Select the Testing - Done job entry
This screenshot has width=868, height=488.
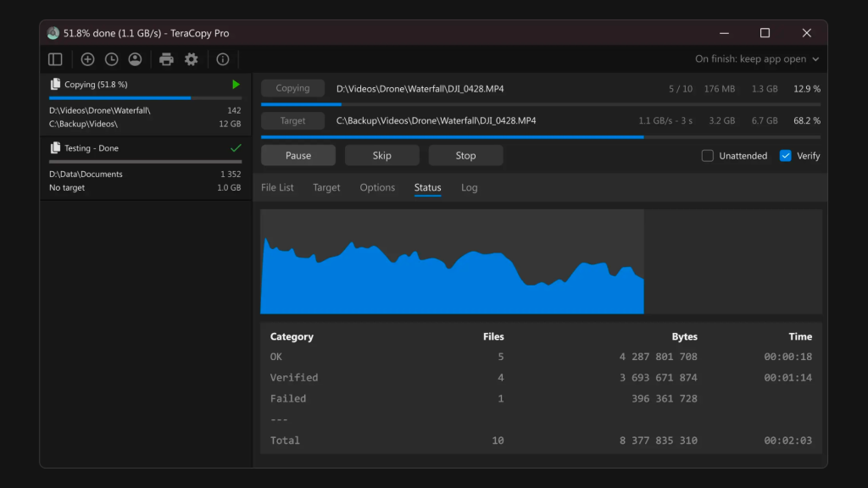[146, 168]
